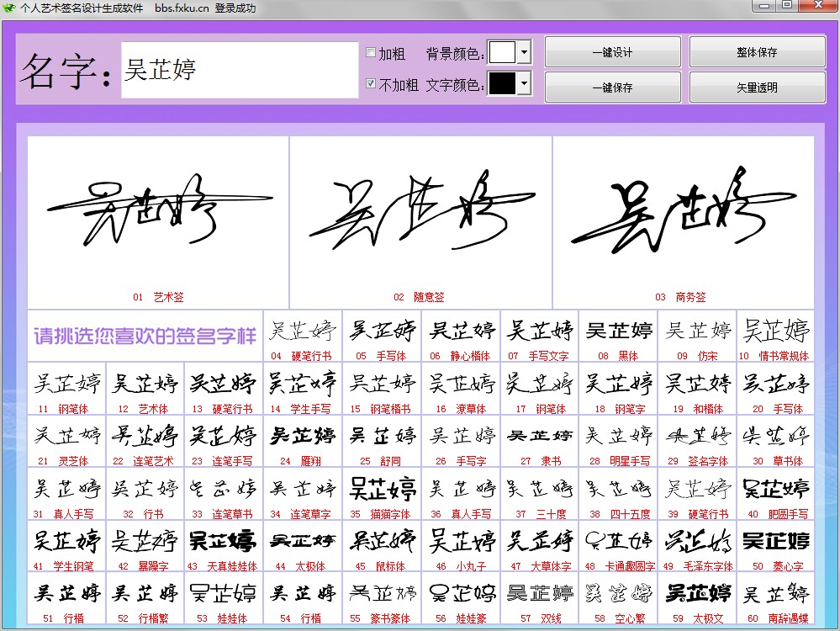Choose the 48 卡通趣圆字 style tile
The image size is (840, 631).
pyautogui.click(x=619, y=546)
